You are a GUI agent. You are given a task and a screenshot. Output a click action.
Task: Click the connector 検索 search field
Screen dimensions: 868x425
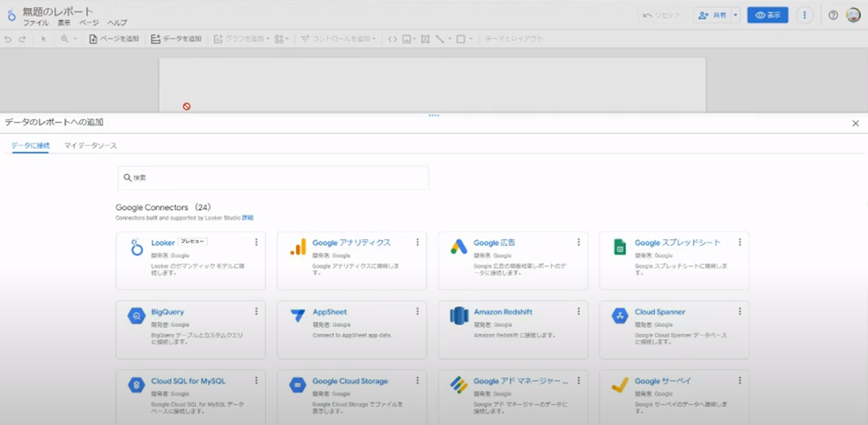(273, 177)
